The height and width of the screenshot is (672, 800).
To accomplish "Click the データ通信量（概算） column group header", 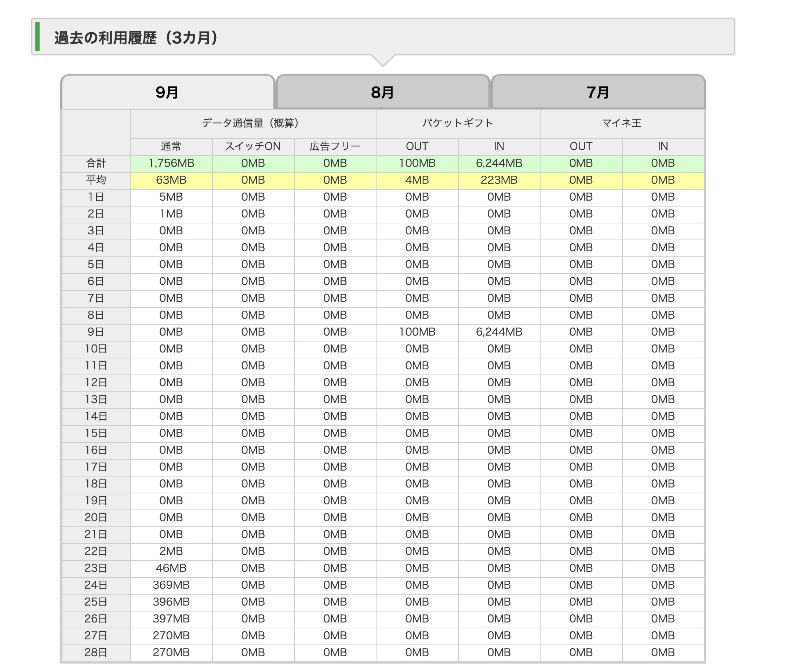I will coord(252,123).
